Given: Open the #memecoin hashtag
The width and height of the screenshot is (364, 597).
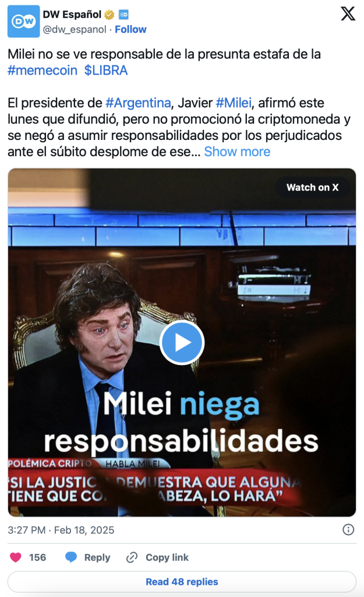Looking at the screenshot, I should pos(43,71).
